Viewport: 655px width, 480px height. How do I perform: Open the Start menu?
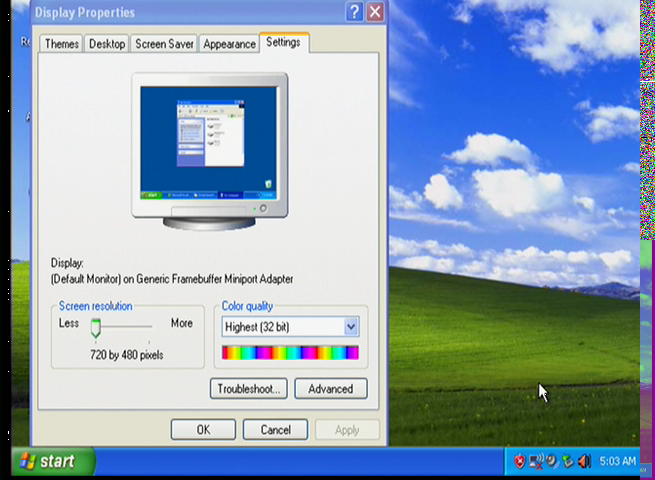point(53,461)
